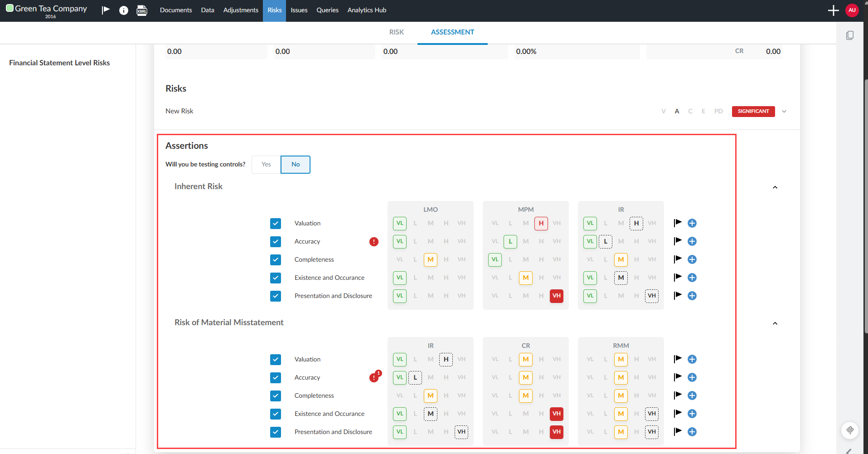This screenshot has height=454, width=868.
Task: Click the flag icon in the top toolbar
Action: click(105, 10)
